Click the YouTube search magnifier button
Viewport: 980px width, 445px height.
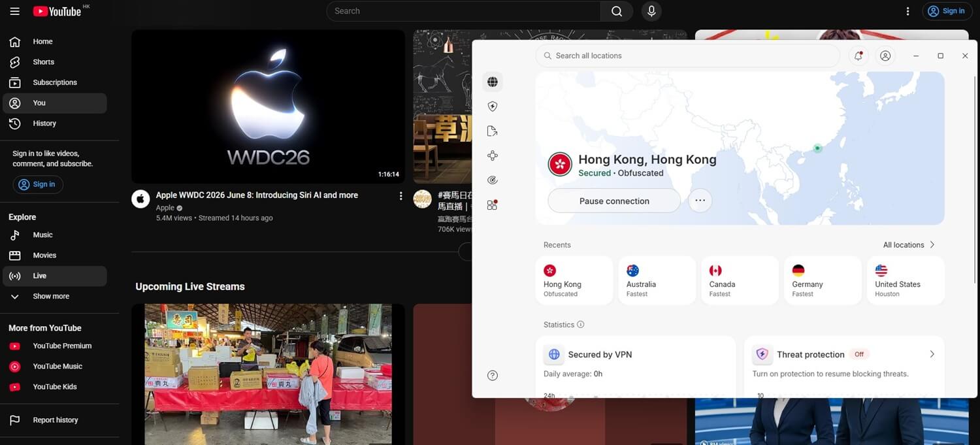pos(617,11)
